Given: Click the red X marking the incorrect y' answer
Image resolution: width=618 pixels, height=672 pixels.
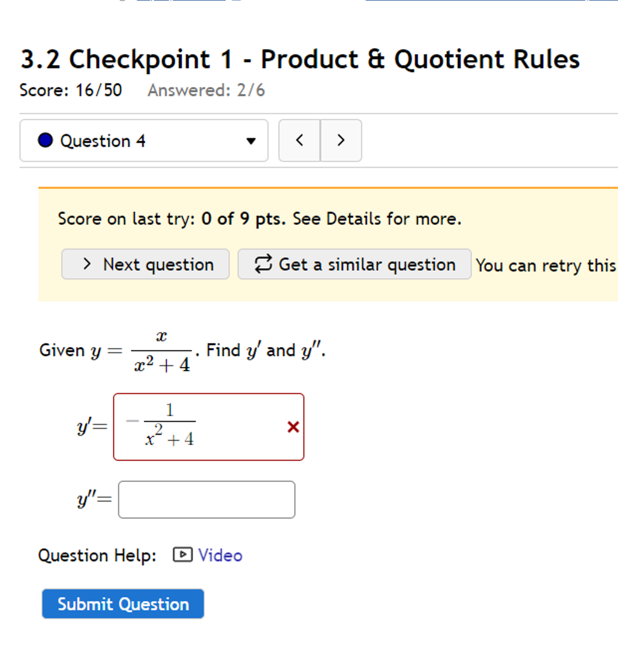Looking at the screenshot, I should click(293, 427).
